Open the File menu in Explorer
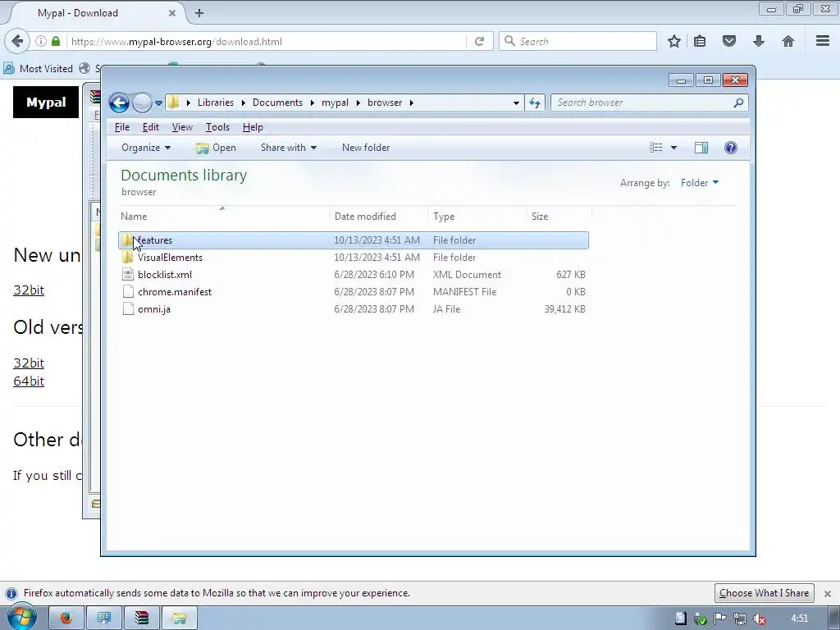Viewport: 840px width, 630px height. [122, 127]
